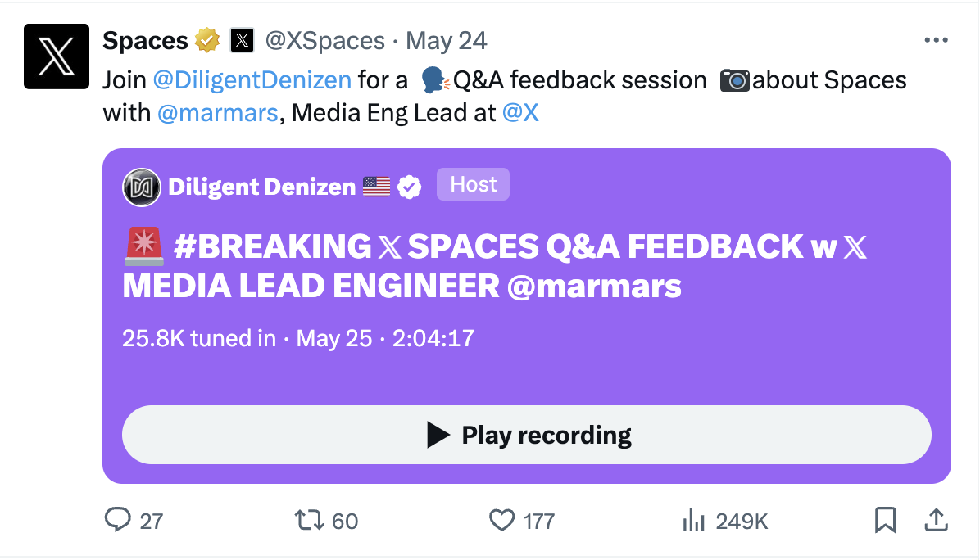This screenshot has width=980, height=560.
Task: Click the Host badge on the Space card
Action: [473, 184]
